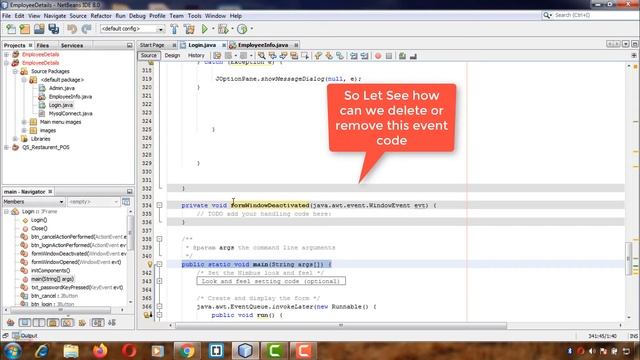Screen dimensions: 640x360
Task: Open the Refactor menu
Action: tap(101, 16)
